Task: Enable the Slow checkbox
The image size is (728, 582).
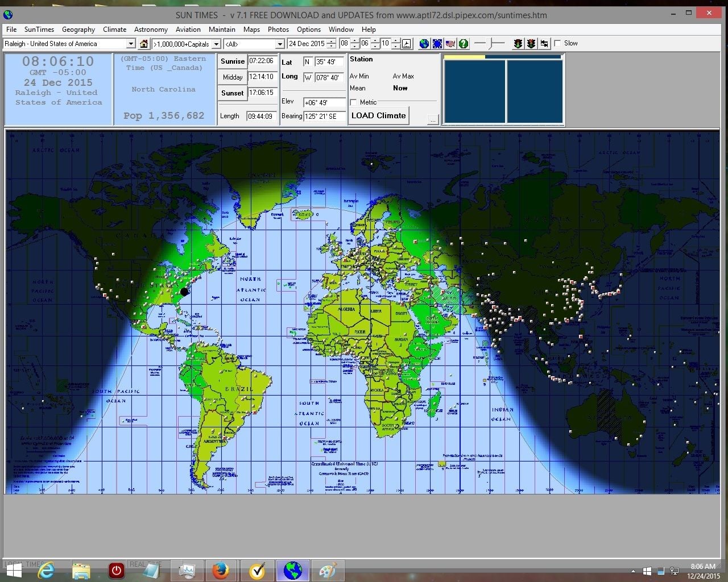Action: click(x=558, y=43)
